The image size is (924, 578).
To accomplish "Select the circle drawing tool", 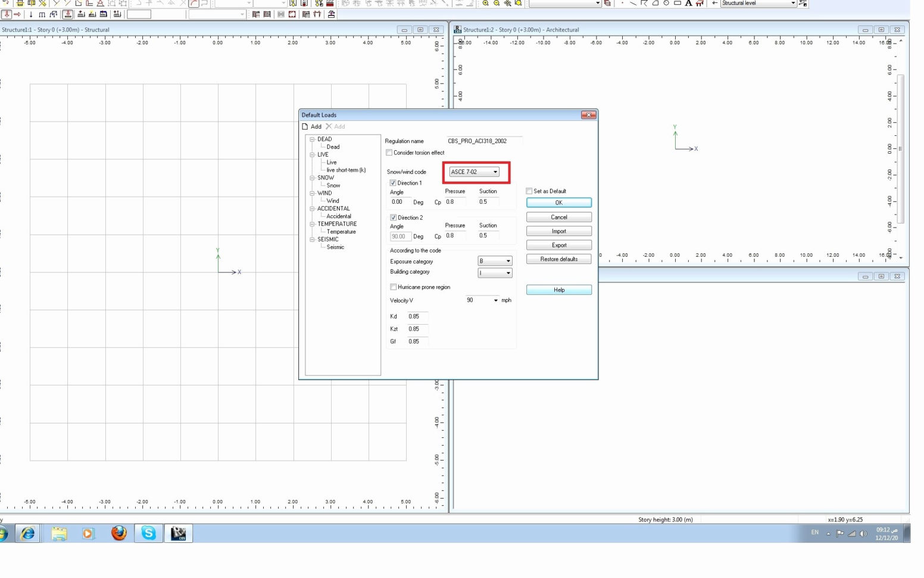I will pos(667,4).
